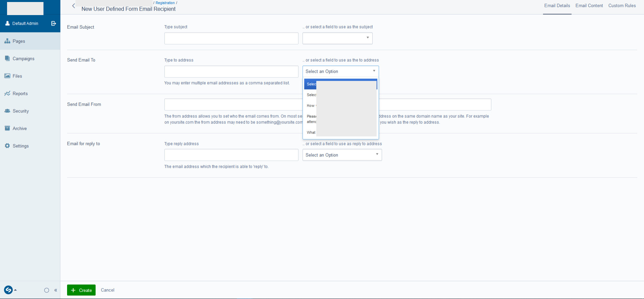Click the Settings gear icon in sidebar
644x299 pixels.
point(7,146)
